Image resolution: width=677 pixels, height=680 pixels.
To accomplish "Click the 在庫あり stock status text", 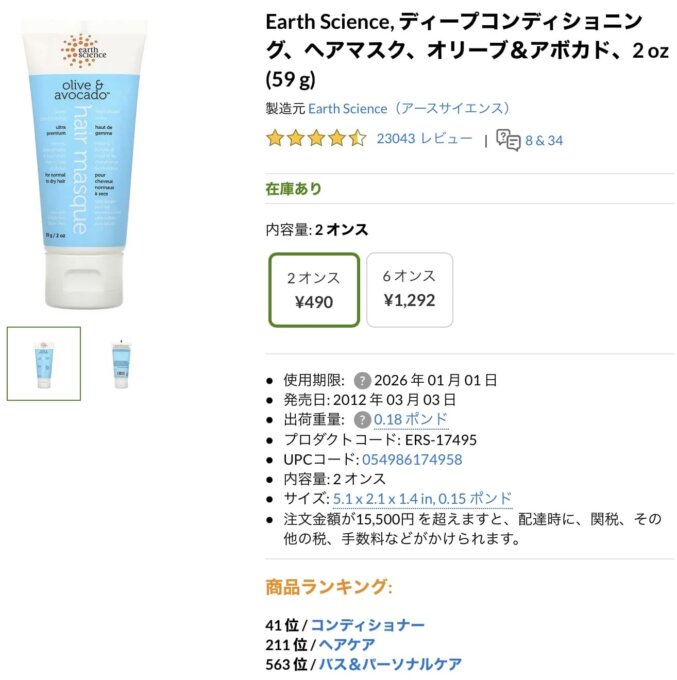I will click(x=293, y=189).
